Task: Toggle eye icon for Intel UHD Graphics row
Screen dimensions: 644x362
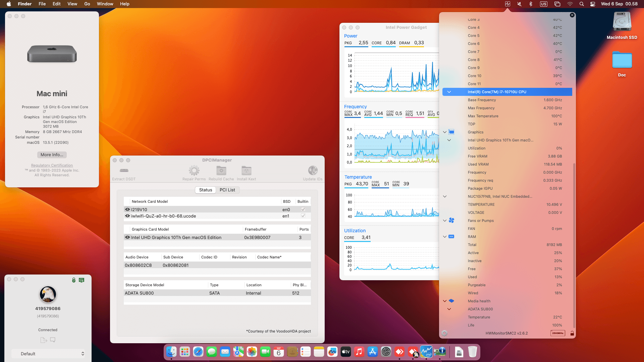Action: coord(127,237)
